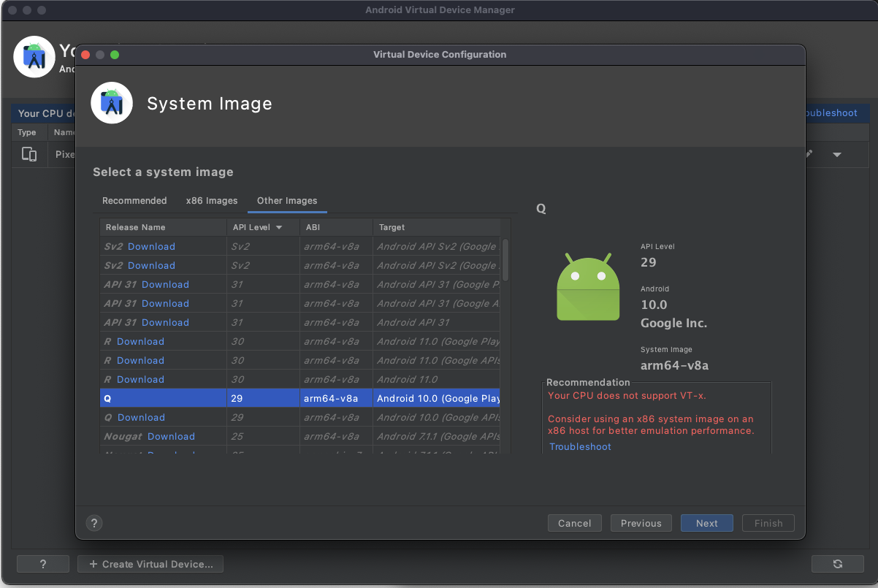The image size is (878, 588).
Task: Sort by the API Level column arrow
Action: click(279, 227)
